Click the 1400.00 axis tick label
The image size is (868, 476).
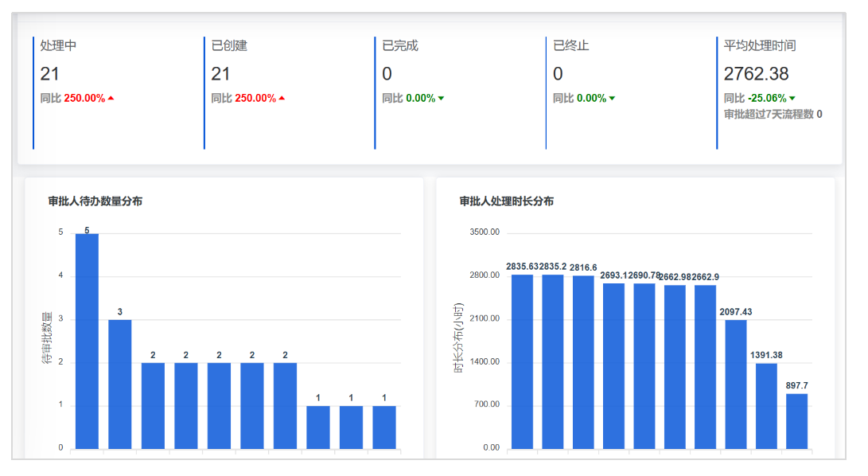485,362
